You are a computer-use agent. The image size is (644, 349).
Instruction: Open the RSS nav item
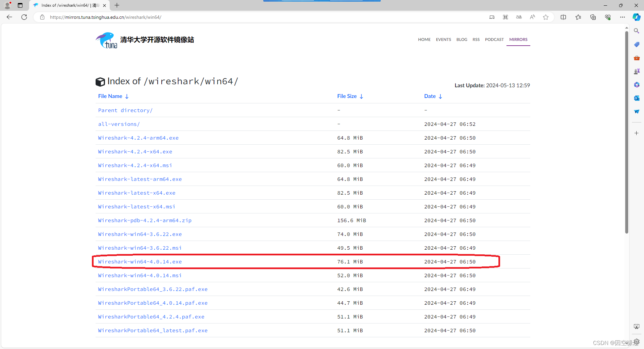pyautogui.click(x=476, y=40)
